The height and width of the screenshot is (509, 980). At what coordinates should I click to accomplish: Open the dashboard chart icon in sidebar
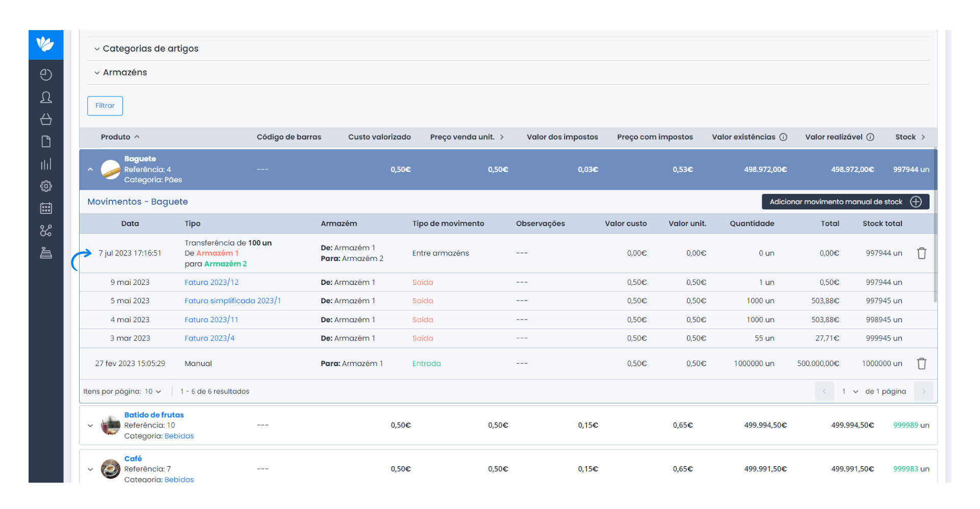click(x=46, y=75)
